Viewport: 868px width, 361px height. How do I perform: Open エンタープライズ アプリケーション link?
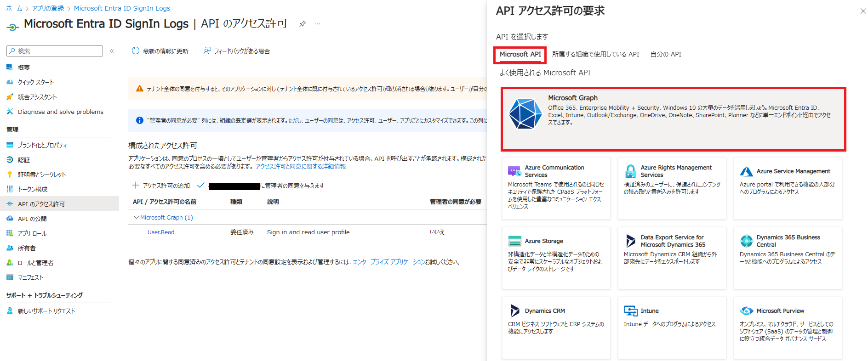coord(388,262)
